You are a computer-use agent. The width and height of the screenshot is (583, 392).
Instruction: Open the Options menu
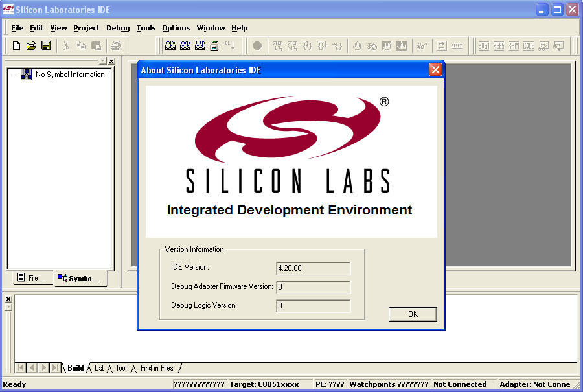point(176,28)
